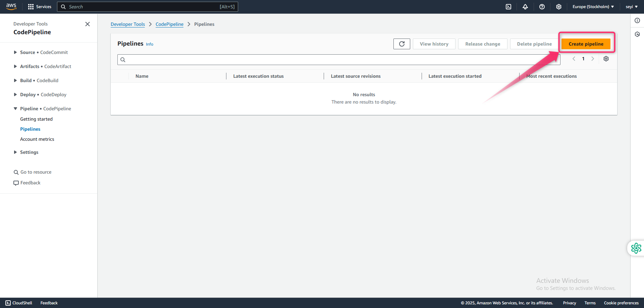Open the Privacy link in the footer
Viewport: 644px width, 308px height.
(x=570, y=303)
